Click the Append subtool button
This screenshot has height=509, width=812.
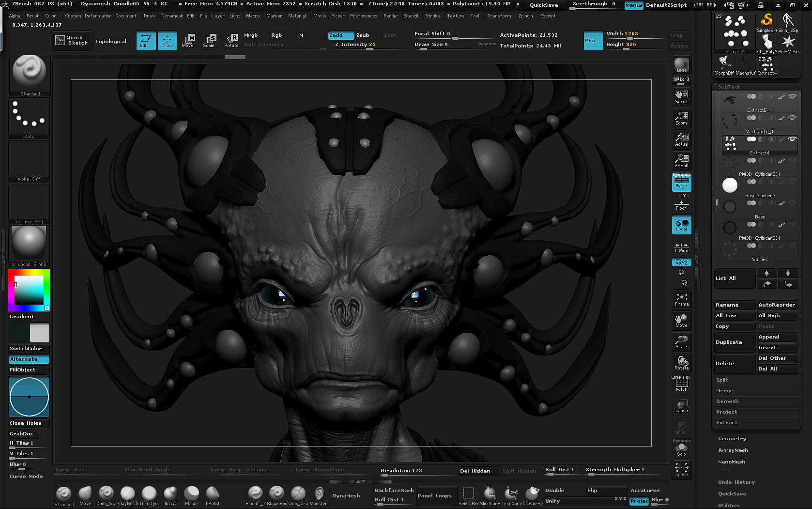(x=777, y=337)
